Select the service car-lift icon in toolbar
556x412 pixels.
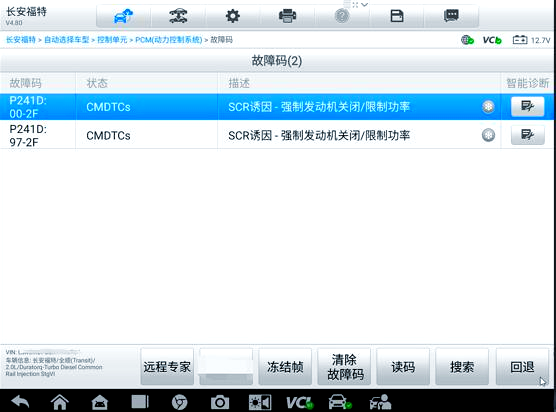pos(178,16)
